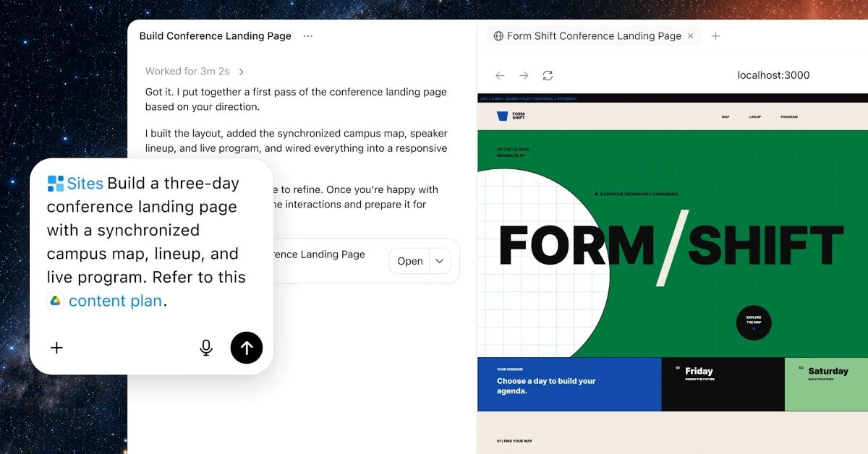Screen dimensions: 868x454
Task: Open the content plan link
Action: tap(115, 301)
